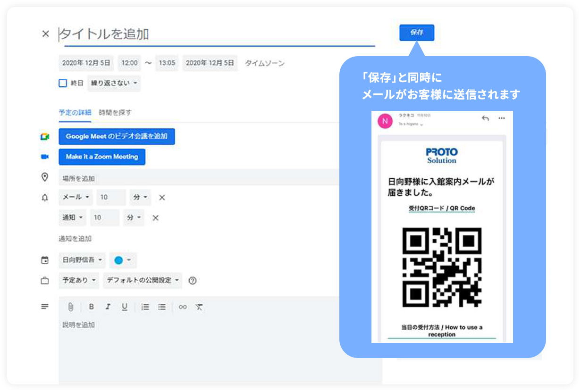Click the minutes value field in 通知 row

click(x=105, y=217)
